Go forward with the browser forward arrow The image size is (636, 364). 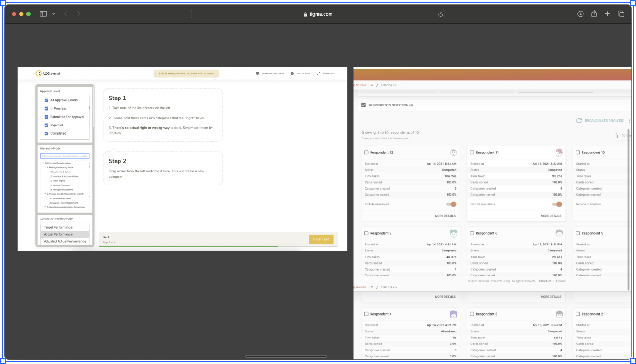point(79,14)
